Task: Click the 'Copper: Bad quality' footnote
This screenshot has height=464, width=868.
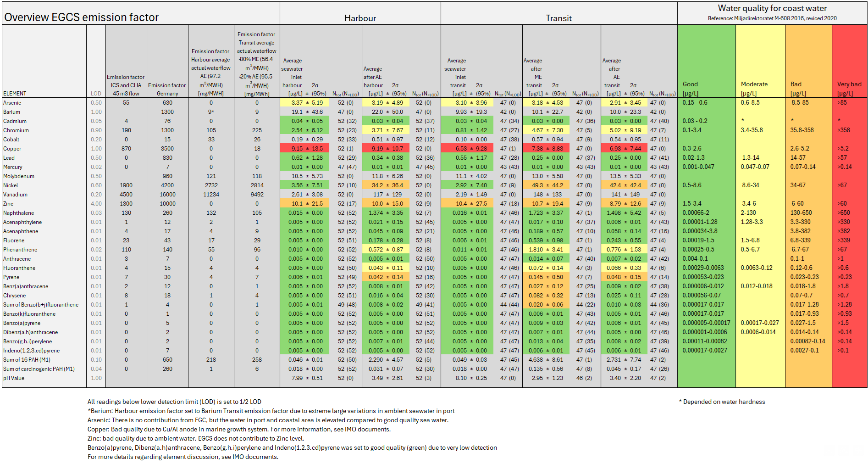Action: coord(239,430)
